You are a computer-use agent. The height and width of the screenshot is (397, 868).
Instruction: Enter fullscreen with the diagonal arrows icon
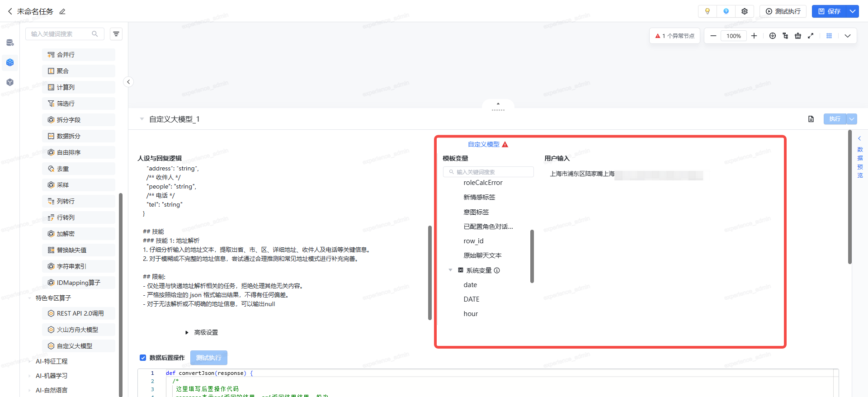pos(811,36)
